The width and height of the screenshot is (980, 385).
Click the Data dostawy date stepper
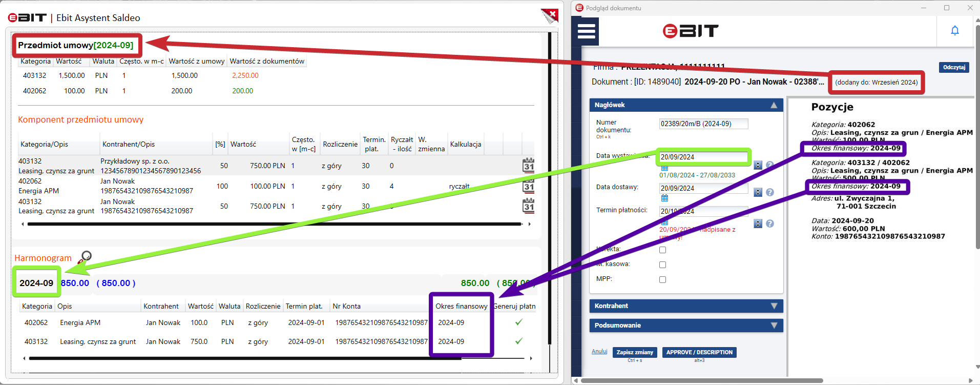point(758,192)
